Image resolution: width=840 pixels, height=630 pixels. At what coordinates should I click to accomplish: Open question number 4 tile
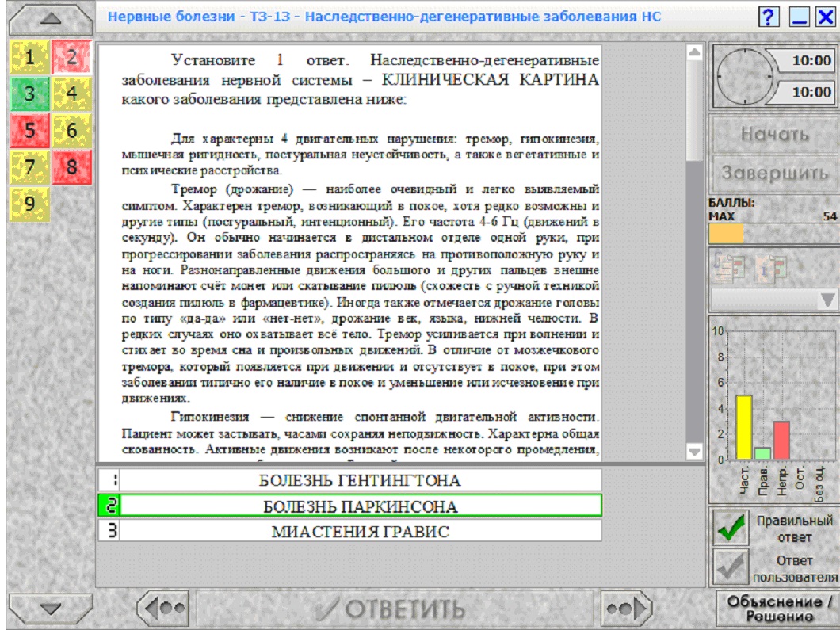click(72, 94)
